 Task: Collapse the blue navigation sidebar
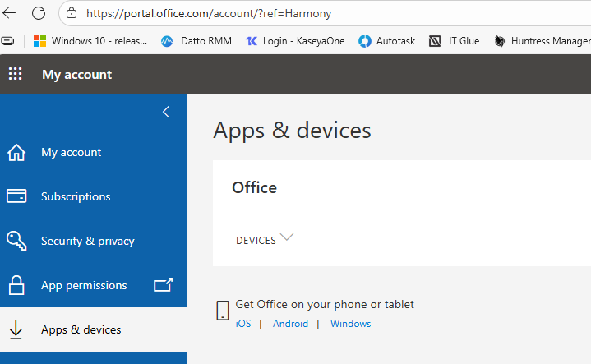pyautogui.click(x=166, y=112)
